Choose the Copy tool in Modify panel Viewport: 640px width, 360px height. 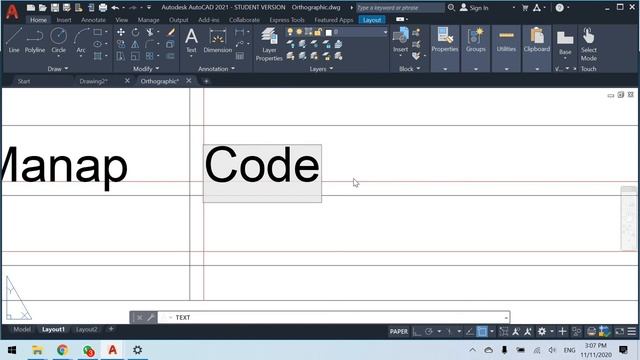[121, 44]
